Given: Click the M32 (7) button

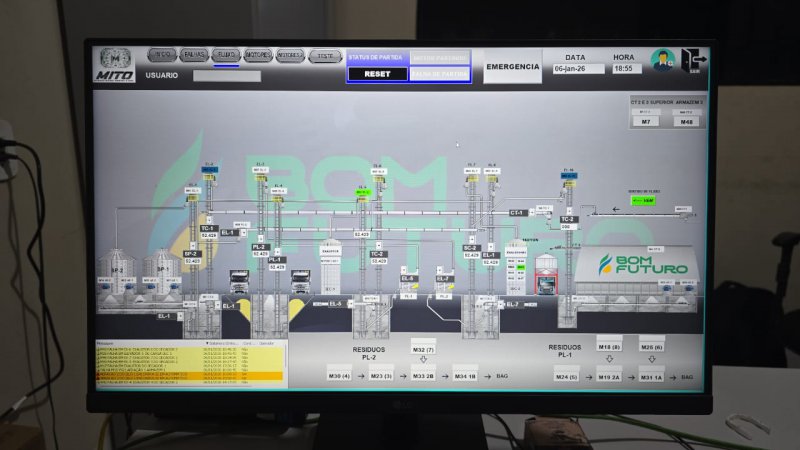Looking at the screenshot, I should [x=423, y=348].
